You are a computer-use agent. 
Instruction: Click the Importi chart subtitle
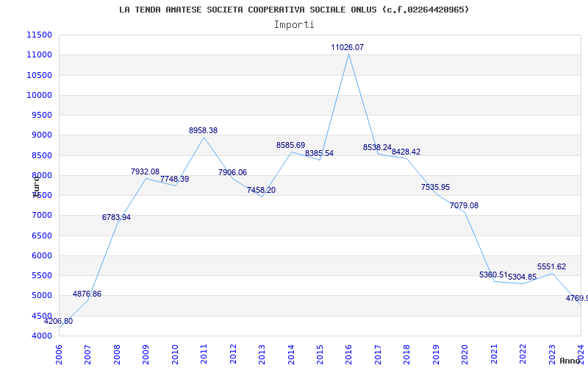pos(294,25)
